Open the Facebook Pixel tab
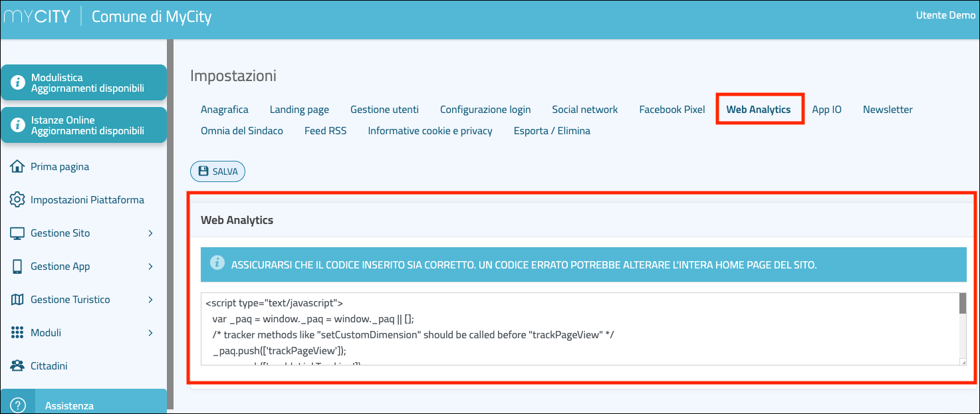The image size is (980, 414). pyautogui.click(x=672, y=110)
